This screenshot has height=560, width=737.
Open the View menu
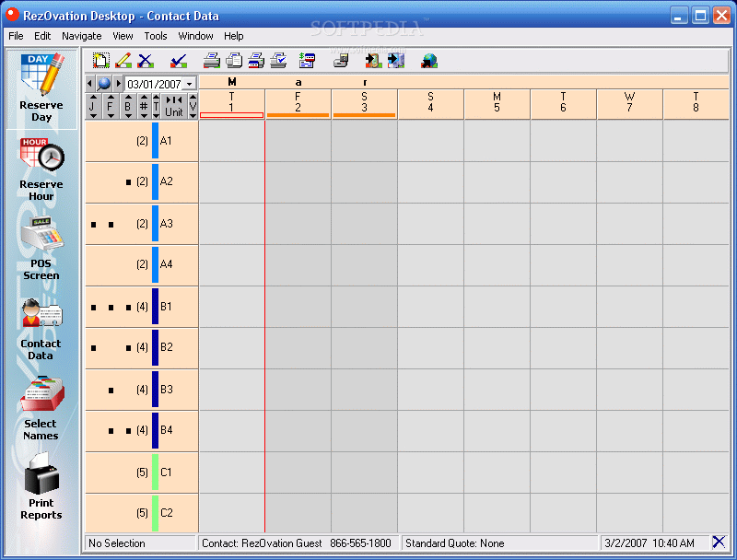coord(123,36)
